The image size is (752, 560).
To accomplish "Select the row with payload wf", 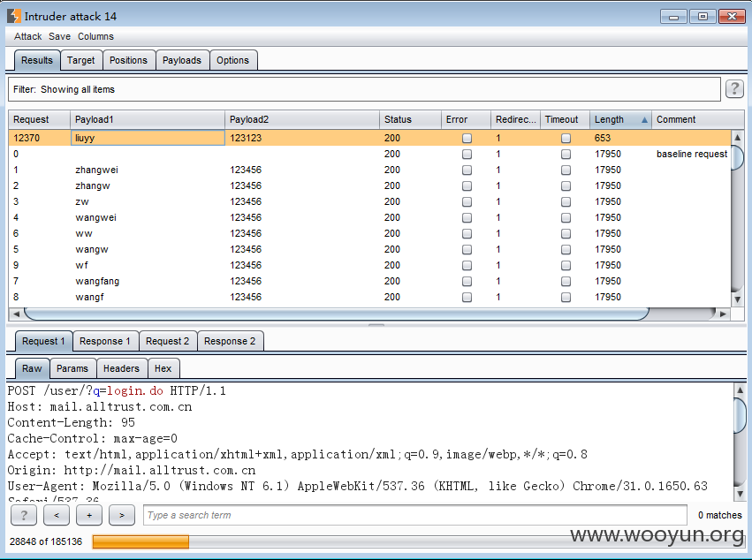I will click(369, 265).
